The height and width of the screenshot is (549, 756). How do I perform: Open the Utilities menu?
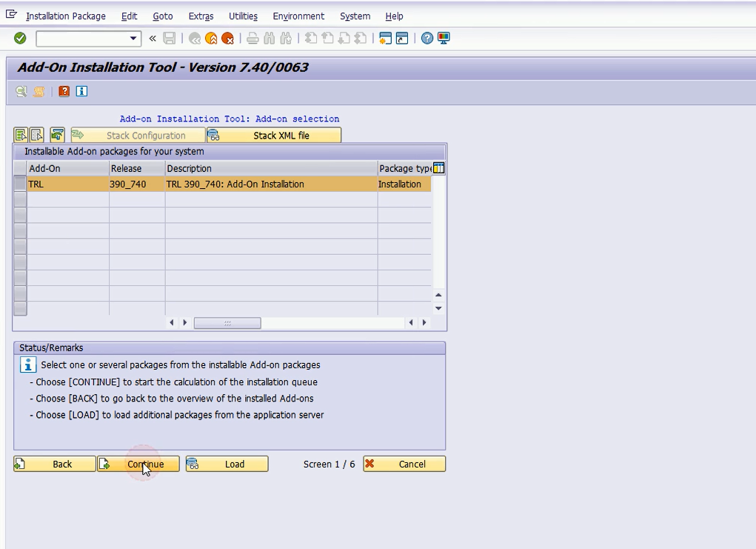point(243,16)
